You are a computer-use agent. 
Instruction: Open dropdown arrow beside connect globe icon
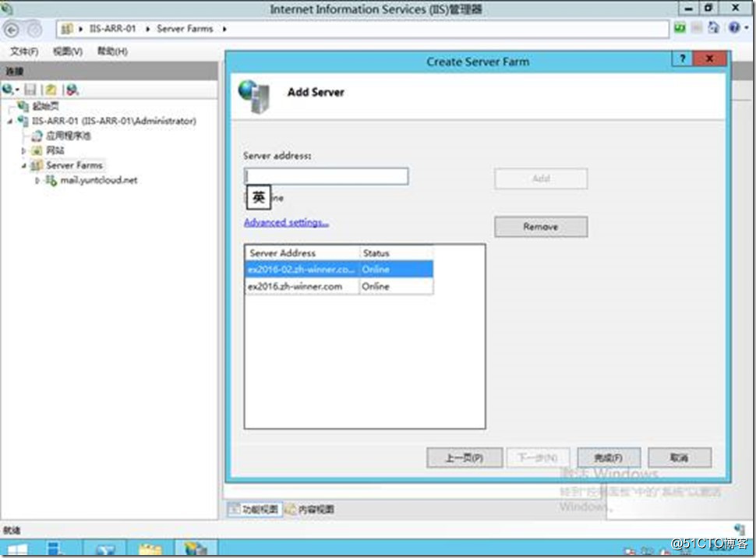(17, 90)
